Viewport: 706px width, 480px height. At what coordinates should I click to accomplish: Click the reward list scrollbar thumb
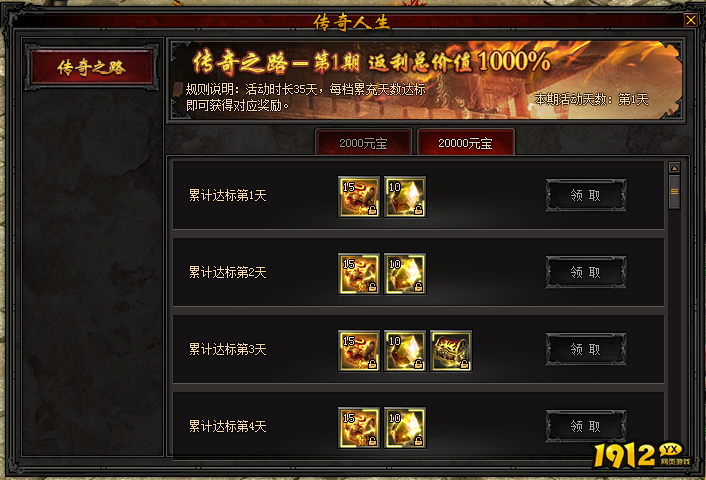[x=674, y=192]
